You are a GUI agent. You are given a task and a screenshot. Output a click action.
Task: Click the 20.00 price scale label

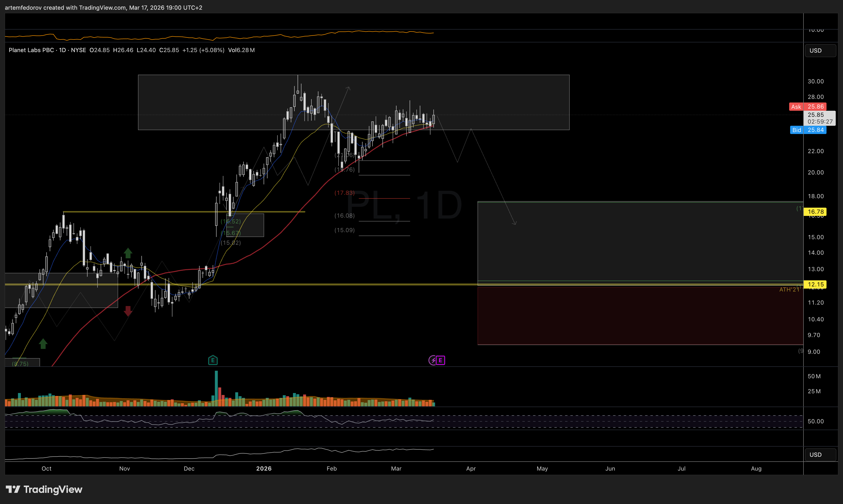pyautogui.click(x=816, y=173)
